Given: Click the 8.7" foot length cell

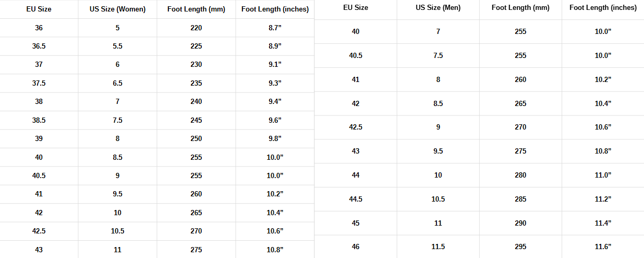Looking at the screenshot, I should (x=275, y=28).
